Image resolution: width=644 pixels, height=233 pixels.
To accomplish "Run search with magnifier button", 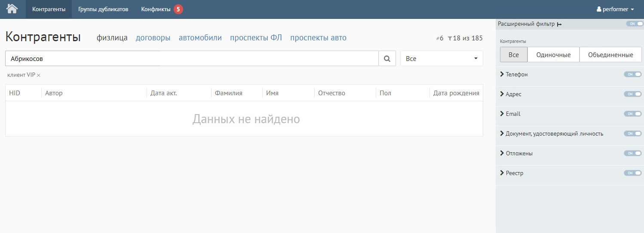I will click(x=387, y=58).
